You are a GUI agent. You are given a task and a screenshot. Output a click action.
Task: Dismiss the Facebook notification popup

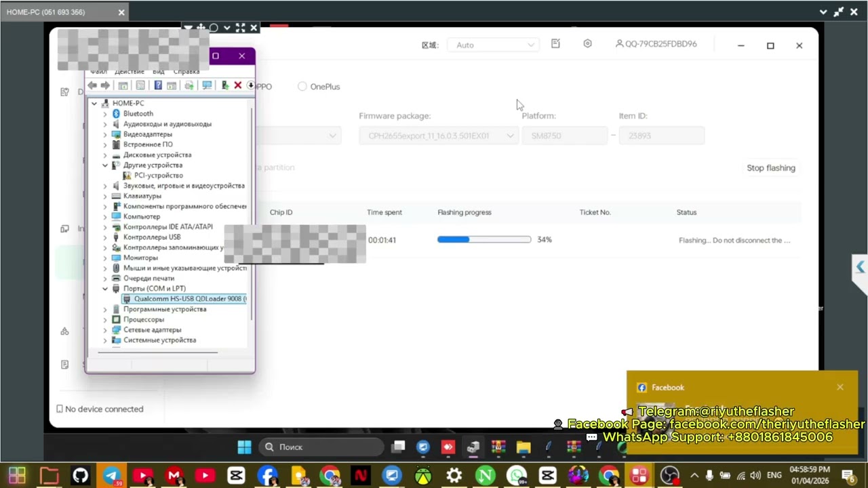point(840,387)
